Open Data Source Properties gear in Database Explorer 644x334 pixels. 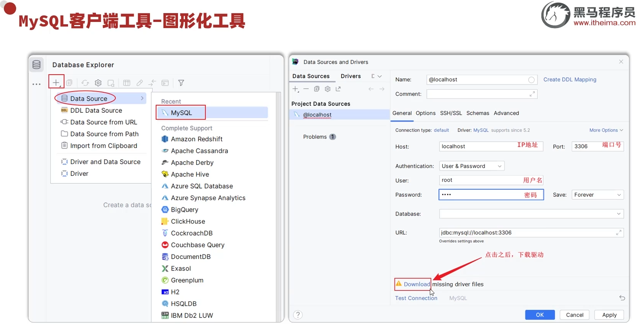click(98, 83)
